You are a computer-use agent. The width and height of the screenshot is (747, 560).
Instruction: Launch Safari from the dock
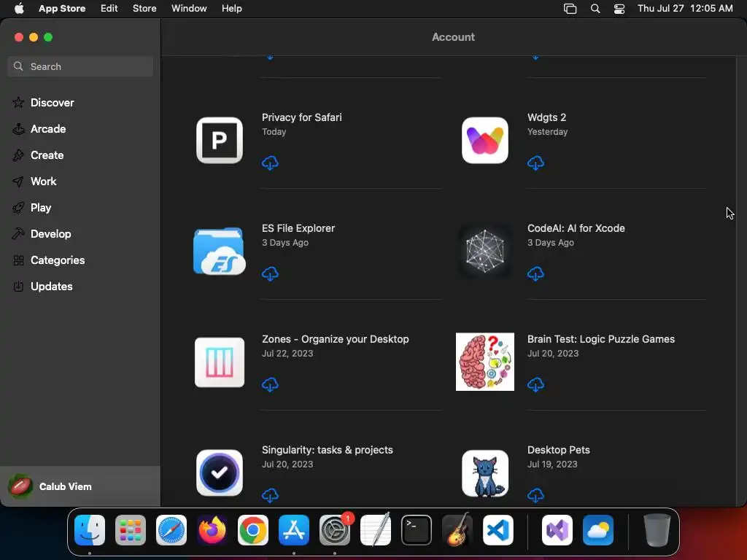171,530
